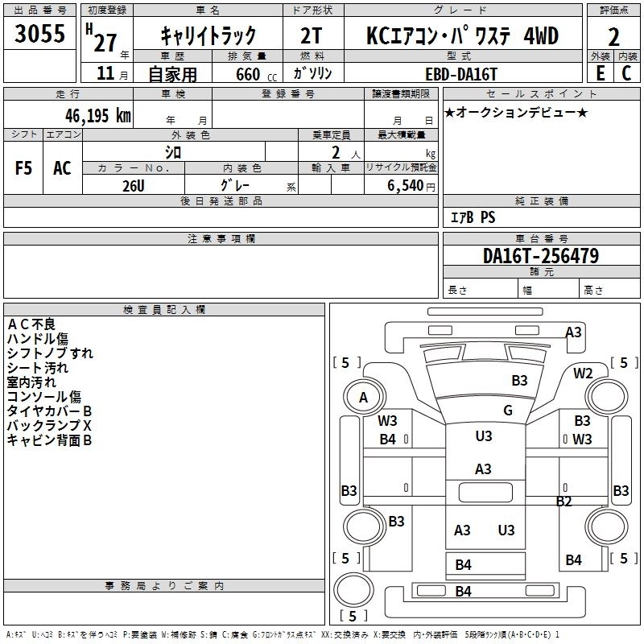Select the B2 damage marker on the diagram
Screen dimensions: 644x644
(x=564, y=502)
